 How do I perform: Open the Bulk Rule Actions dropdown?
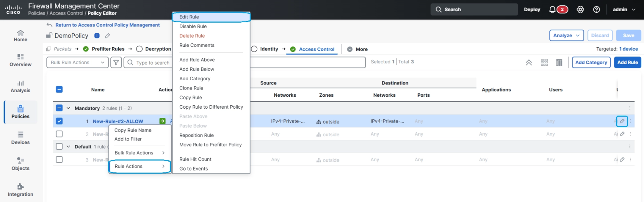click(77, 62)
